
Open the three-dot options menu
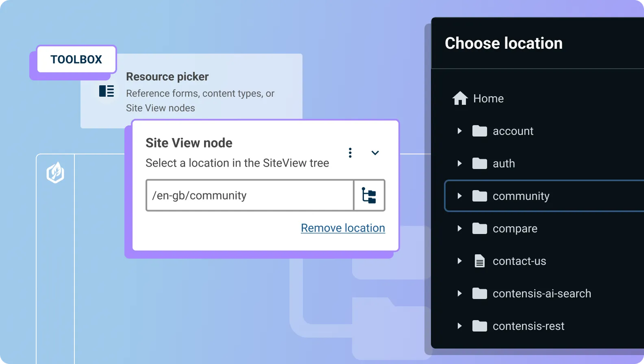tap(350, 153)
